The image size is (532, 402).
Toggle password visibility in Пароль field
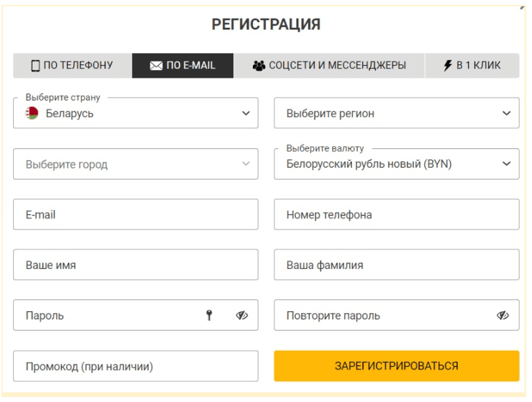tap(242, 315)
